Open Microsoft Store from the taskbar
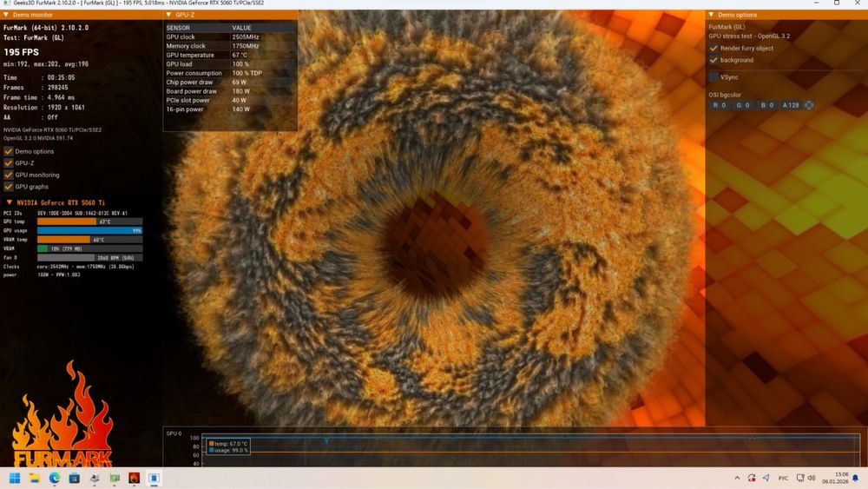 pyautogui.click(x=74, y=478)
